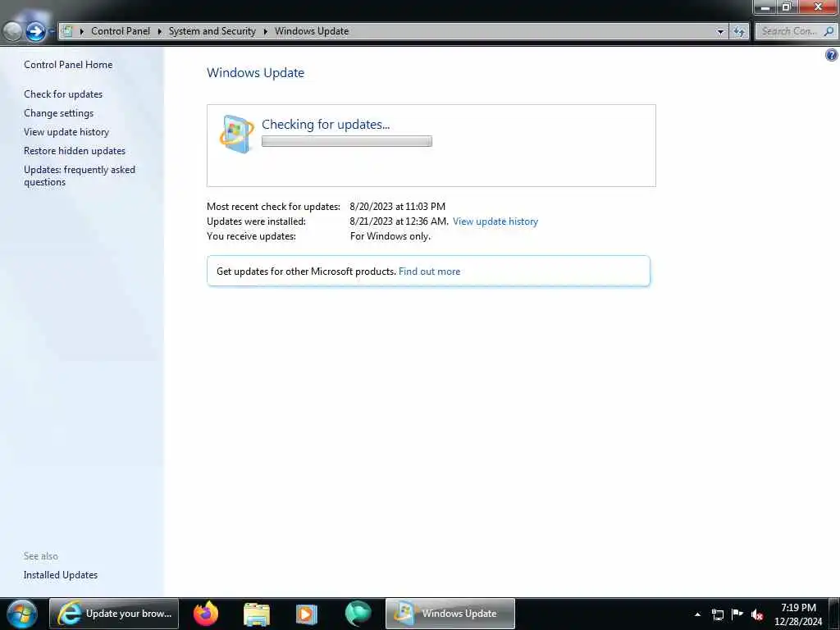Click the Find out more link
The width and height of the screenshot is (840, 630).
click(429, 271)
